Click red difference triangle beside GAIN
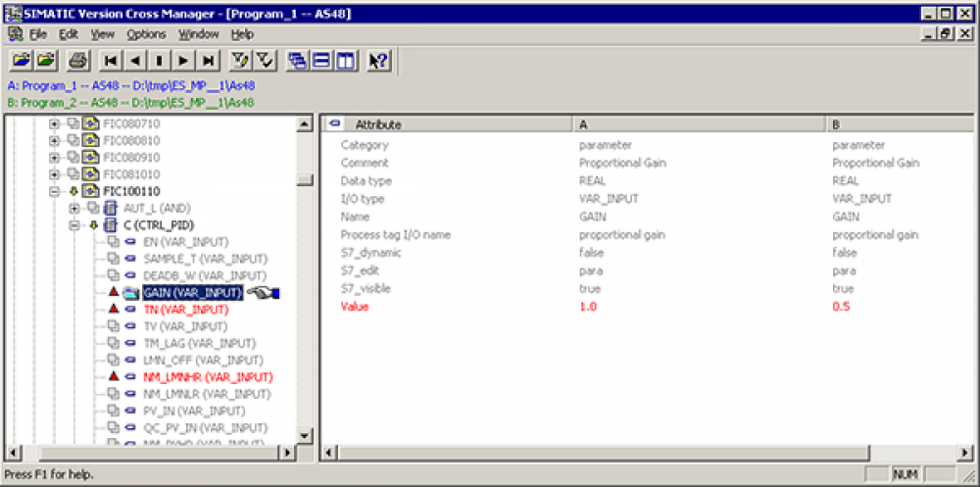Screen dimensions: 980x487 113,292
